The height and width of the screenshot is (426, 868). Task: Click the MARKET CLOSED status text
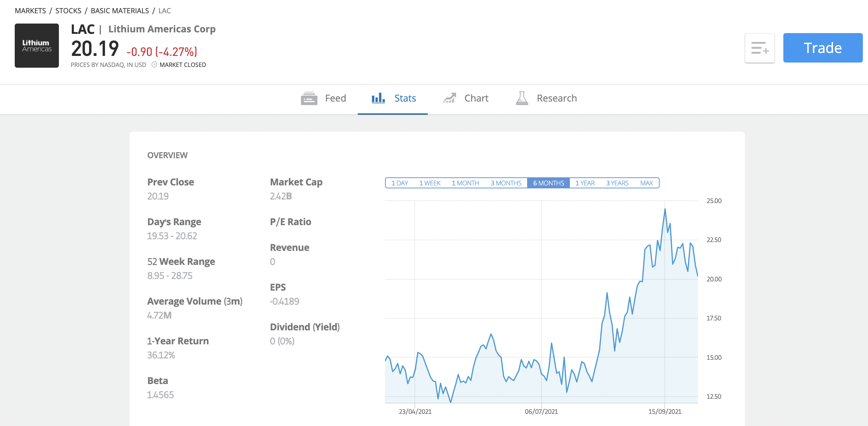183,65
